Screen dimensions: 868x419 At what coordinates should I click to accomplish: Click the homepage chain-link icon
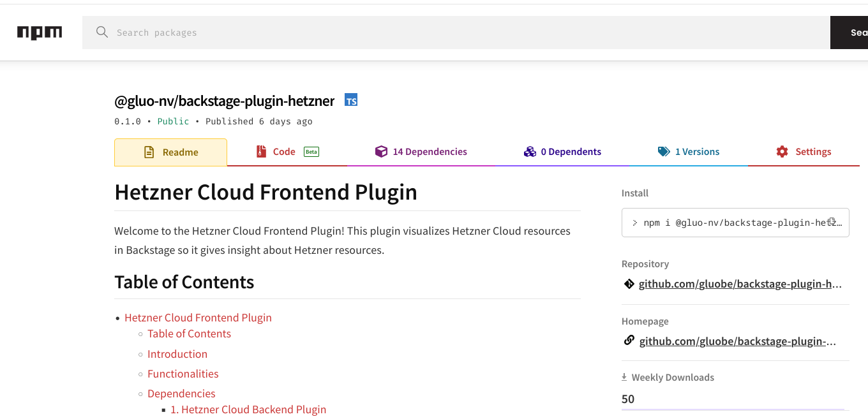coord(629,341)
